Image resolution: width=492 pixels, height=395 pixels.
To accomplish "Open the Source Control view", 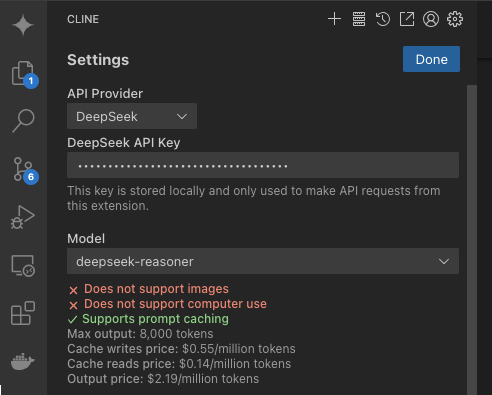I will 25,170.
